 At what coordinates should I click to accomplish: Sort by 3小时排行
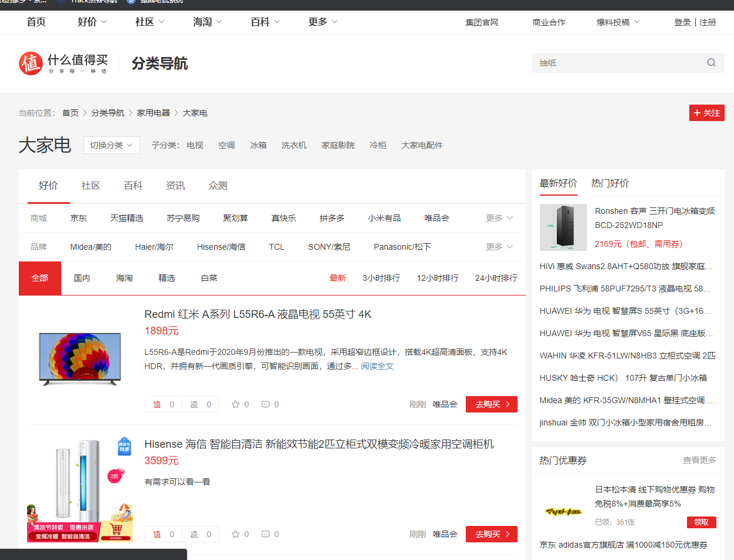[x=381, y=278]
